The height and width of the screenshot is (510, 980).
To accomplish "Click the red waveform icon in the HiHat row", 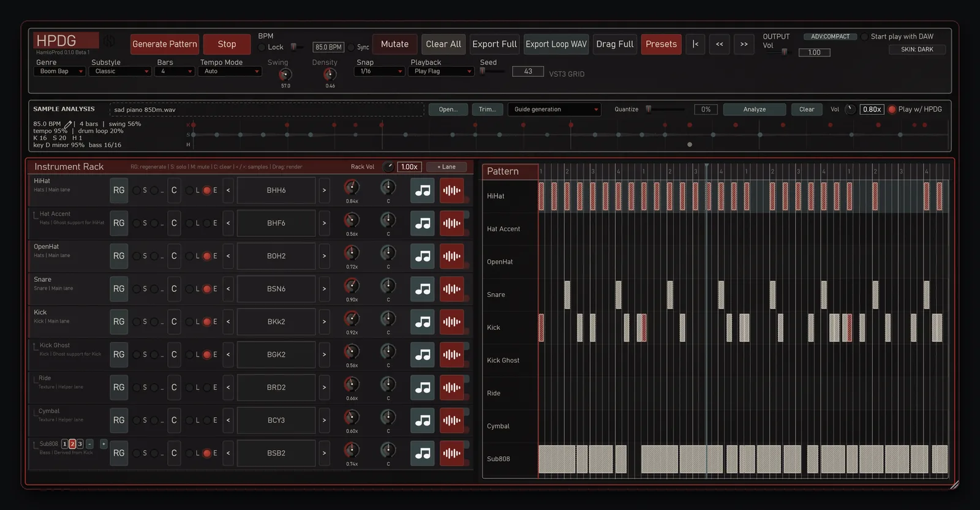I will [452, 190].
